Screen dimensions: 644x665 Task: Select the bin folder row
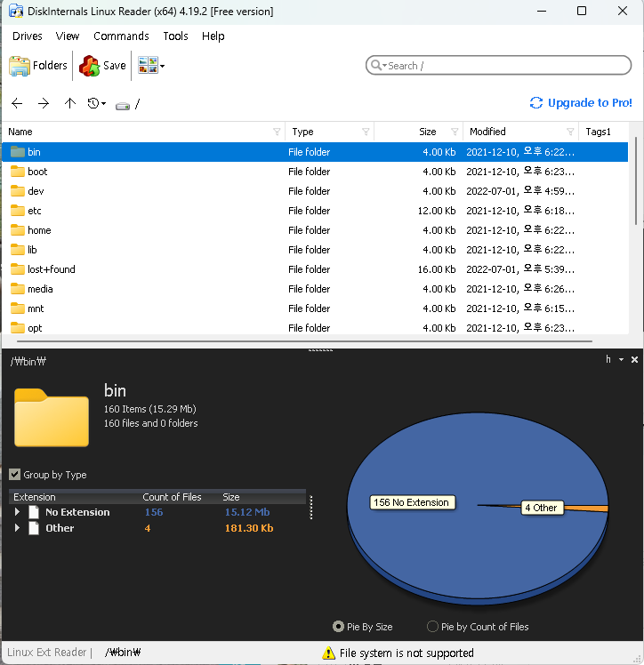coord(315,152)
